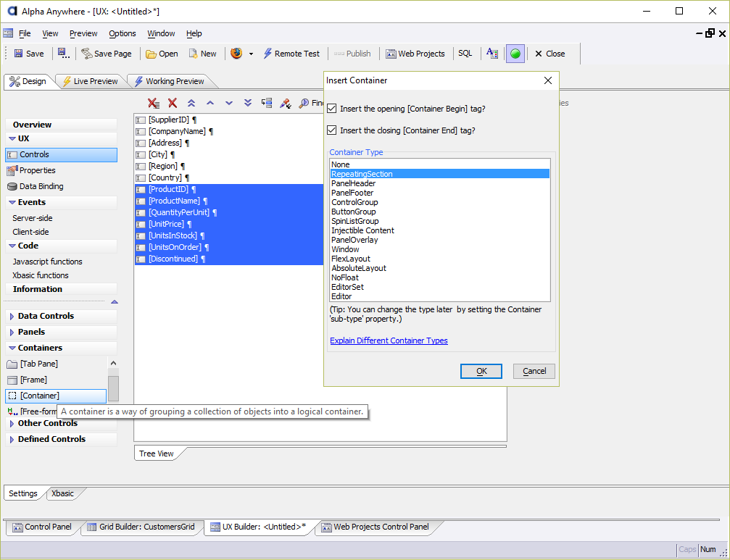Image resolution: width=730 pixels, height=560 pixels.
Task: Collapse the Containers section
Action: [12, 348]
